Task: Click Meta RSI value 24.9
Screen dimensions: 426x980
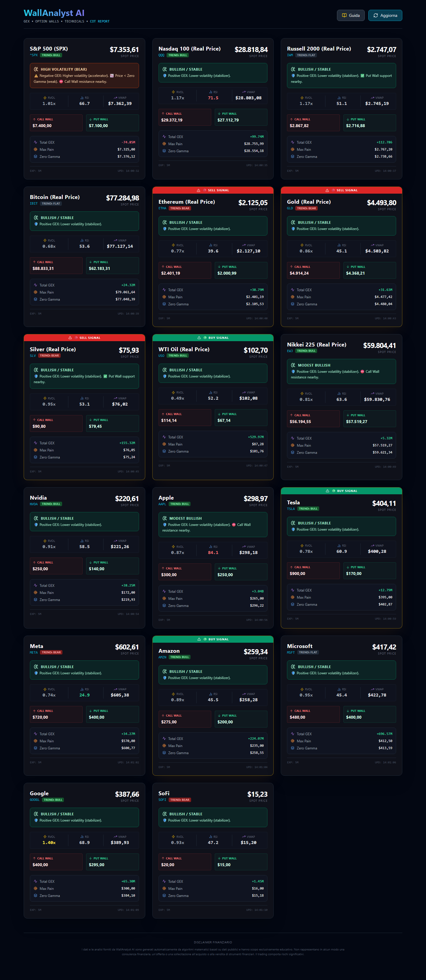Action: [85, 695]
